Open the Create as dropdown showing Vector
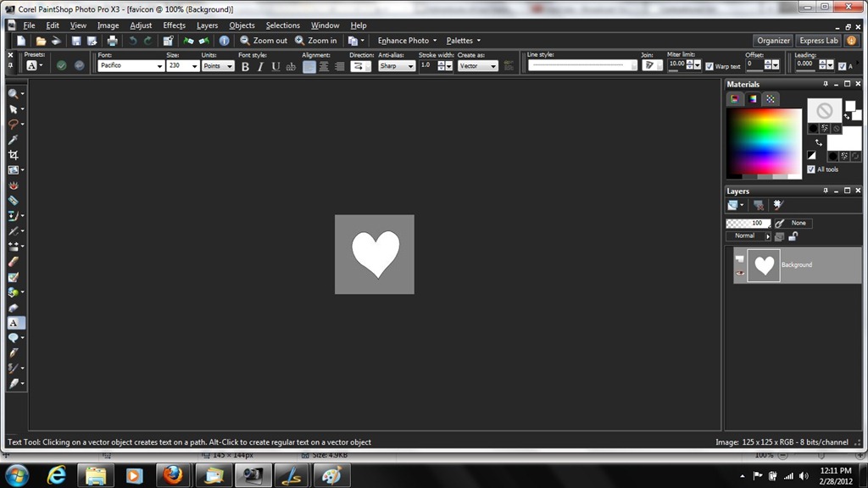The image size is (868, 488). point(477,66)
